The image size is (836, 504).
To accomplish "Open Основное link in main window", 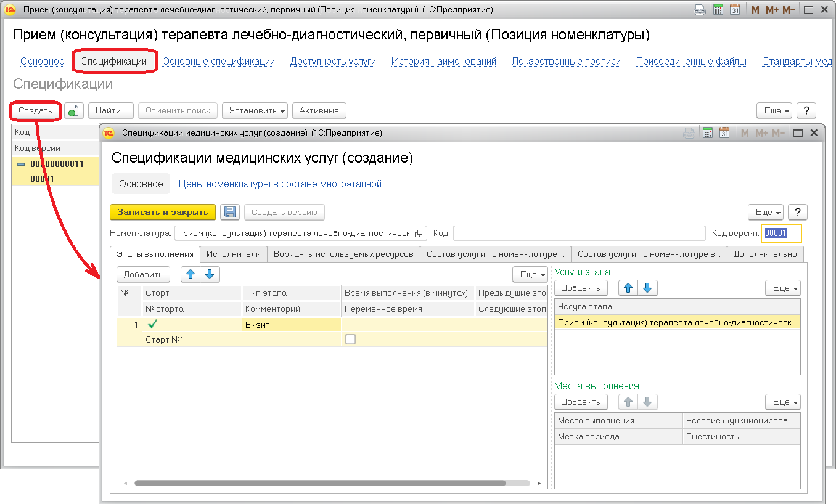I will (x=43, y=61).
